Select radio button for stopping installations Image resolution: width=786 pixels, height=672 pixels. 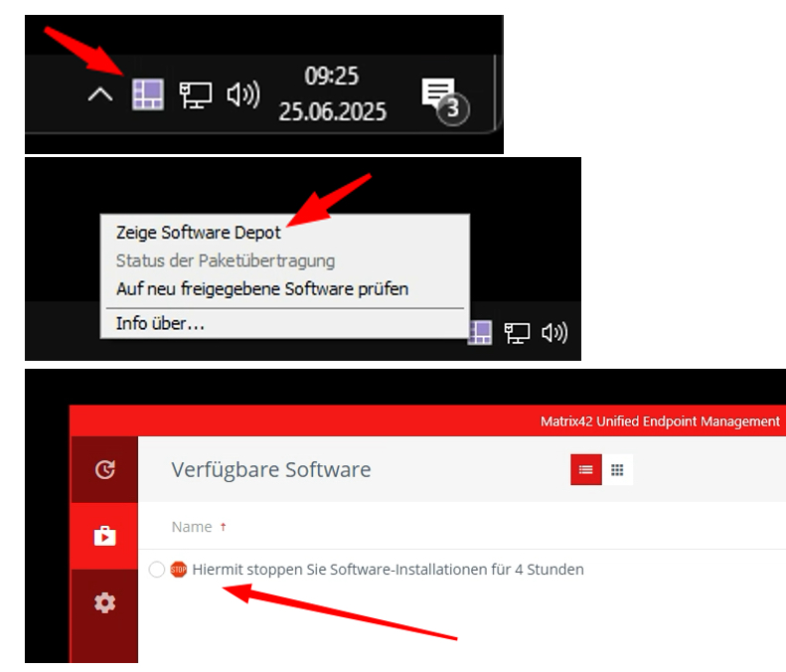pyautogui.click(x=157, y=570)
